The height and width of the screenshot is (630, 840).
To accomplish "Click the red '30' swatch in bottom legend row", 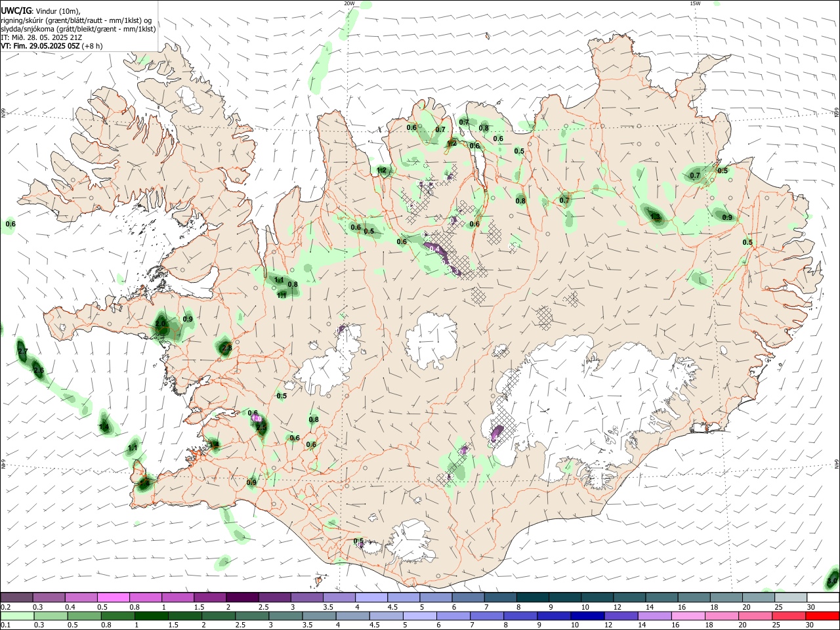I will tap(823, 616).
